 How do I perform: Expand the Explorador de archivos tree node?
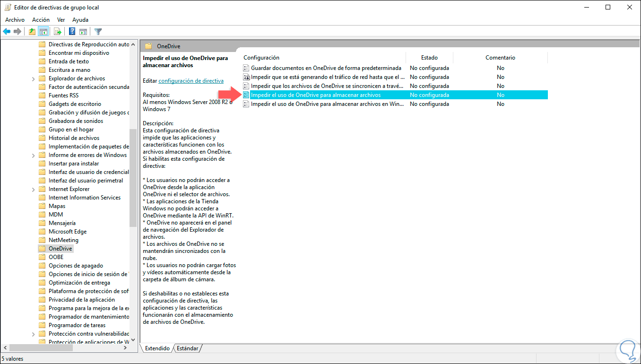(x=33, y=78)
